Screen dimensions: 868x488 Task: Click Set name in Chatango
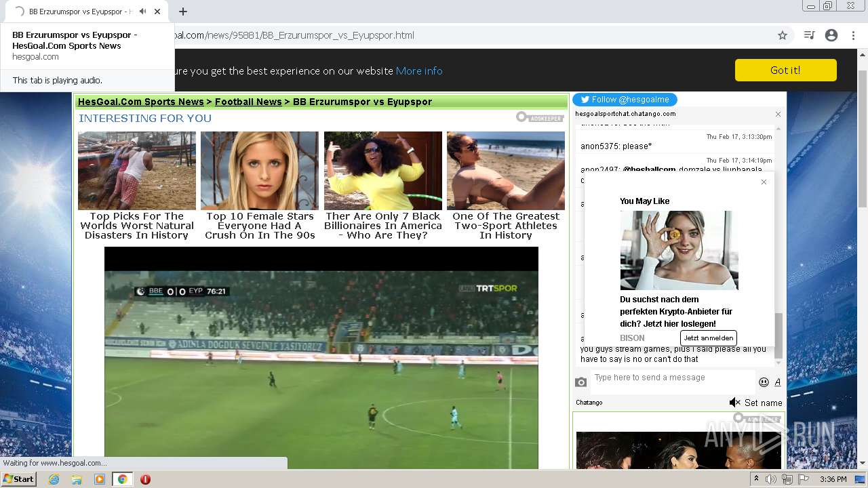764,403
